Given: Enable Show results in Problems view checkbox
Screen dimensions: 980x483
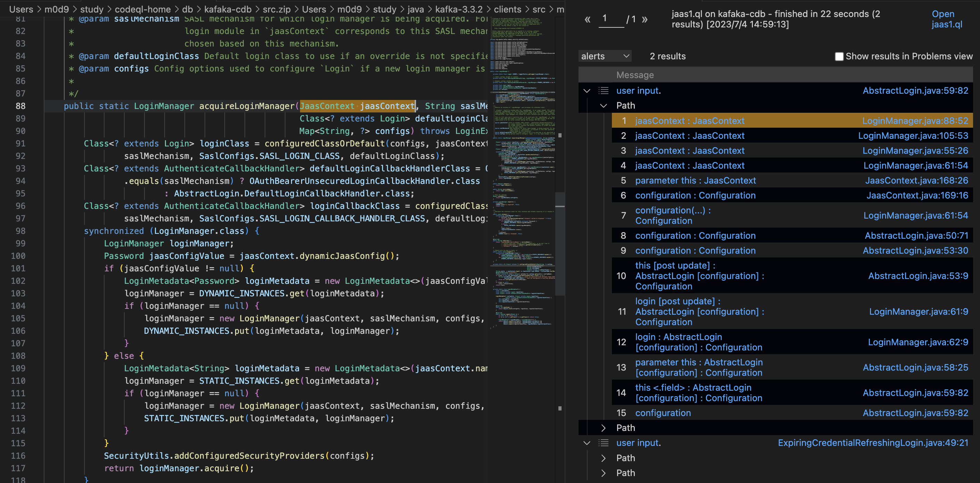Looking at the screenshot, I should point(839,56).
